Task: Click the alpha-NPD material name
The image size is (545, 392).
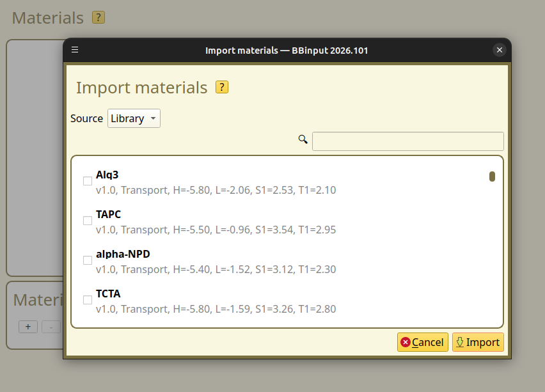Action: point(123,254)
